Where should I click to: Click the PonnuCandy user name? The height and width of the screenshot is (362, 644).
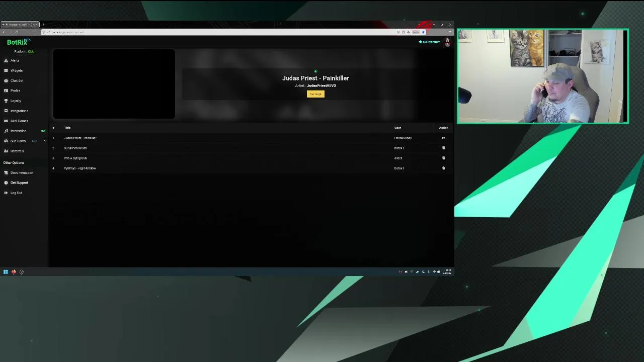[403, 138]
